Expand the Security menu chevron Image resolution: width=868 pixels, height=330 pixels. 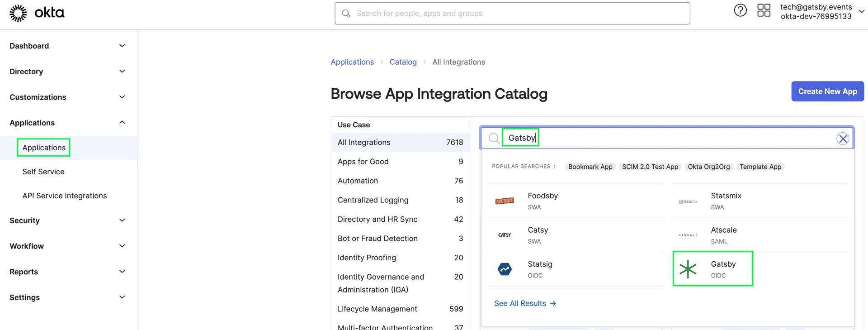(122, 220)
